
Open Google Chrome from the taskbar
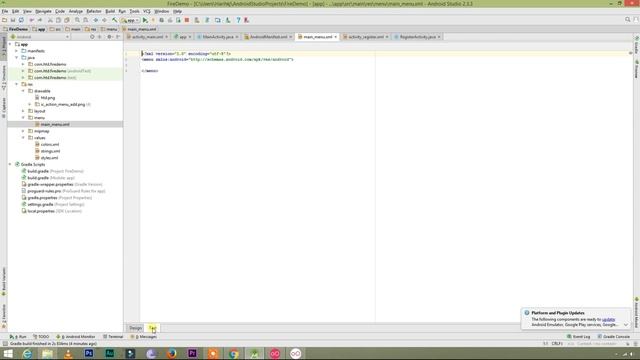[234, 353]
